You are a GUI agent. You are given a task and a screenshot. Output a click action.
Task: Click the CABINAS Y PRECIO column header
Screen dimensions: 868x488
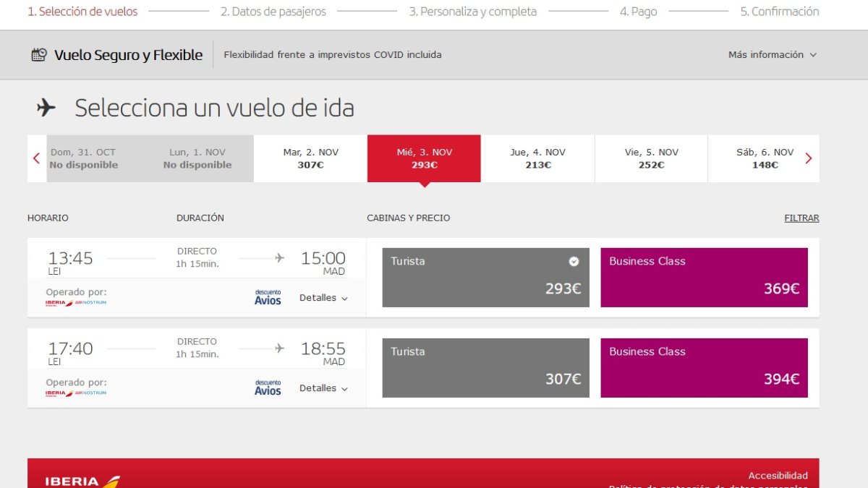coord(409,218)
